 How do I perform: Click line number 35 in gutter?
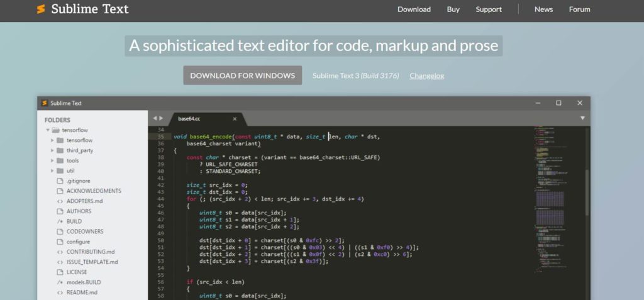(x=160, y=136)
